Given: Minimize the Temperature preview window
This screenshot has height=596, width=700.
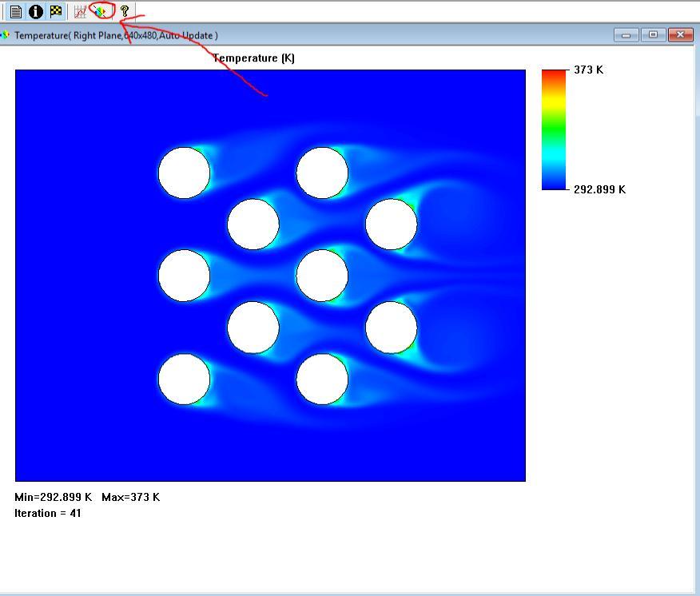Looking at the screenshot, I should [x=626, y=35].
